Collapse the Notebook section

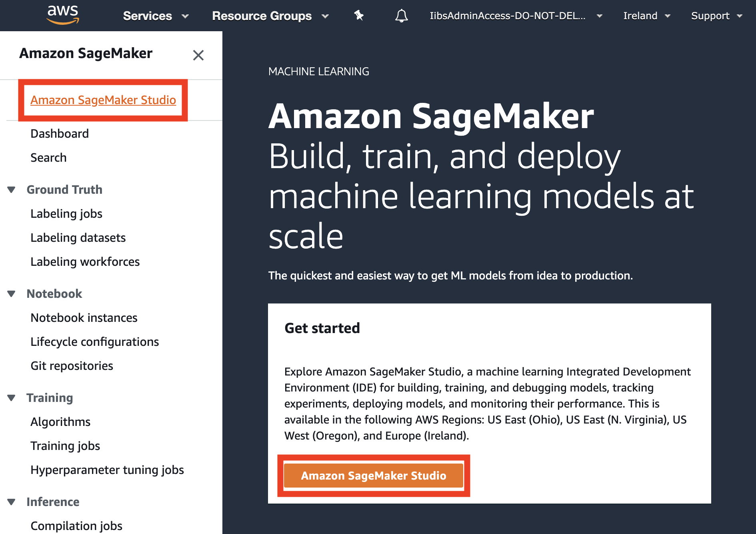coord(12,294)
